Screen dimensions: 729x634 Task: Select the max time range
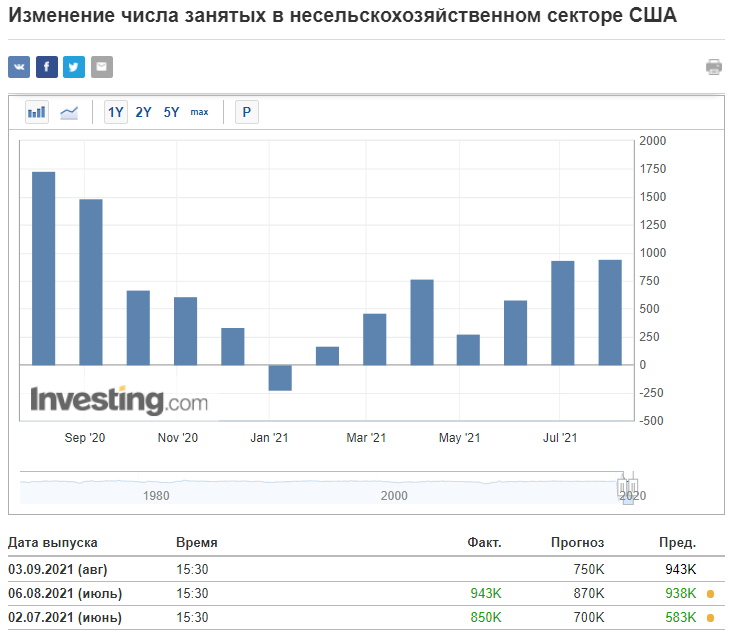tap(199, 112)
